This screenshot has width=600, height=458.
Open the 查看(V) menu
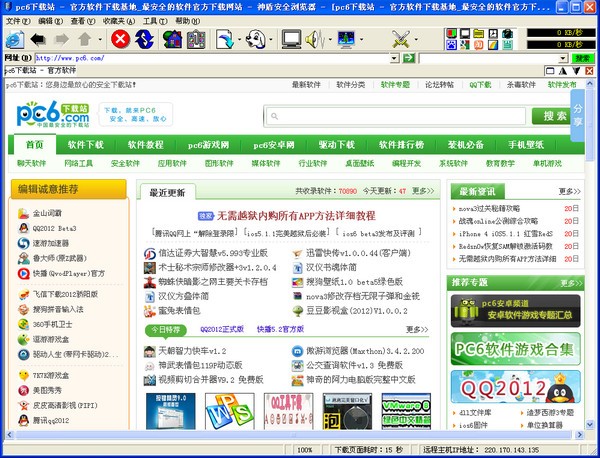(83, 21)
